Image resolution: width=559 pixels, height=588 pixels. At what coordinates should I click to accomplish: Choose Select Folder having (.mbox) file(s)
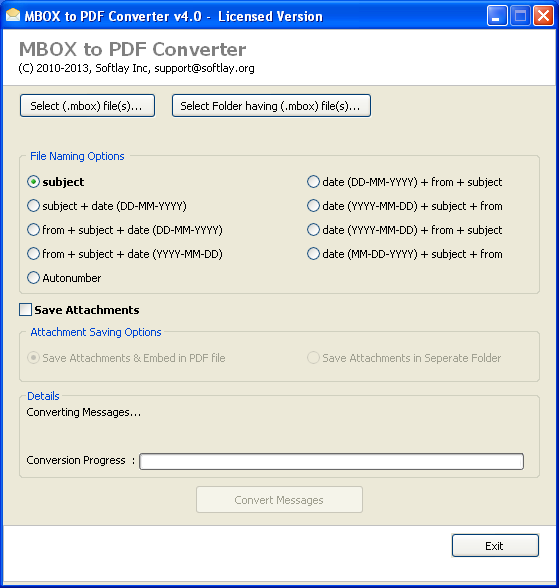tap(271, 106)
